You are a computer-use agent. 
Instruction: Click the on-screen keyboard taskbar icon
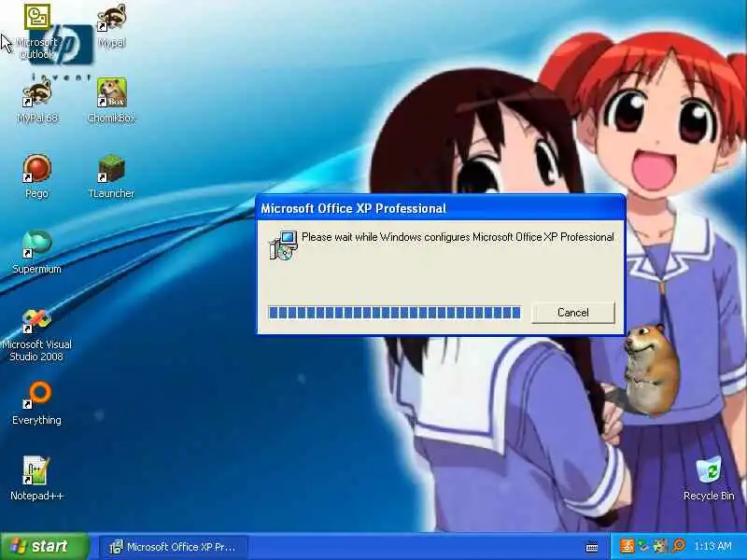point(592,547)
